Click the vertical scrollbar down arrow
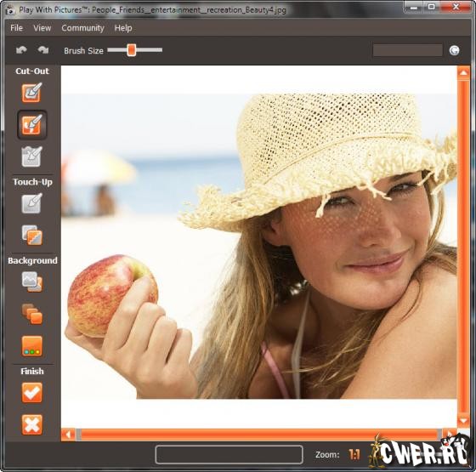Image resolution: width=476 pixels, height=472 pixels. coord(463,421)
